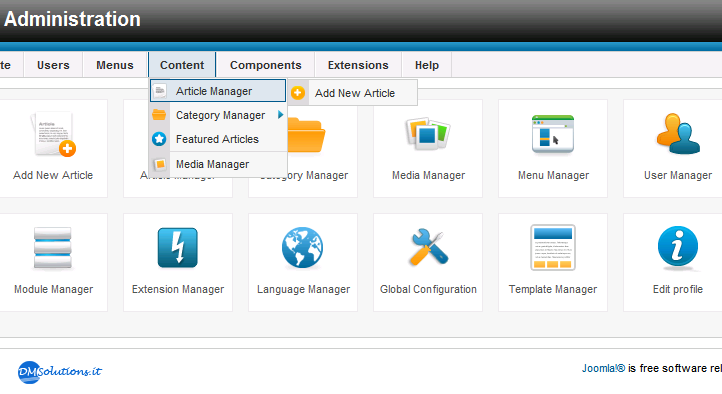Open the Menu Manager quick icon

[x=553, y=134]
